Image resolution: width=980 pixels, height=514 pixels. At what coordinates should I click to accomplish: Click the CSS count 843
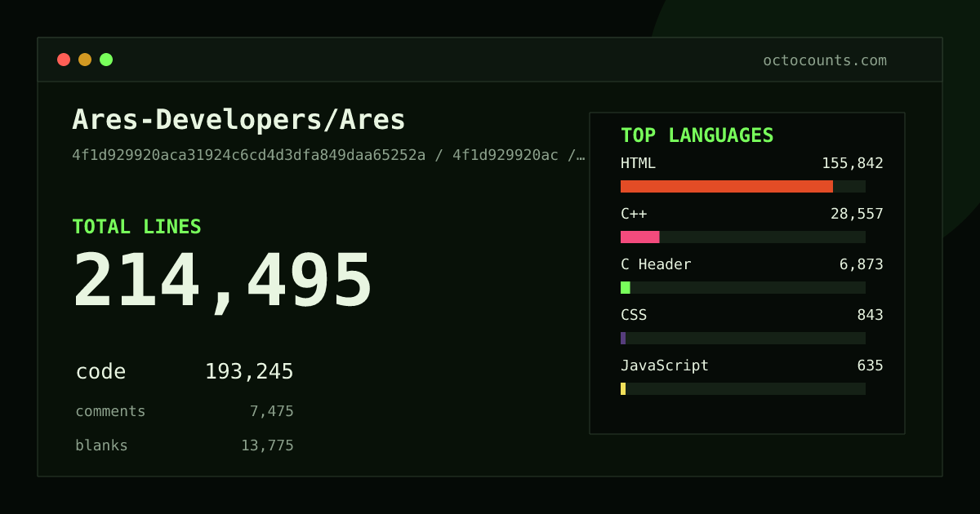coord(871,315)
